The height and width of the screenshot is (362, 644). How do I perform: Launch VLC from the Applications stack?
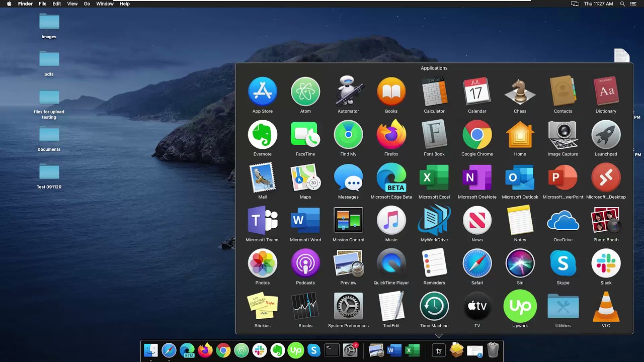(x=606, y=306)
